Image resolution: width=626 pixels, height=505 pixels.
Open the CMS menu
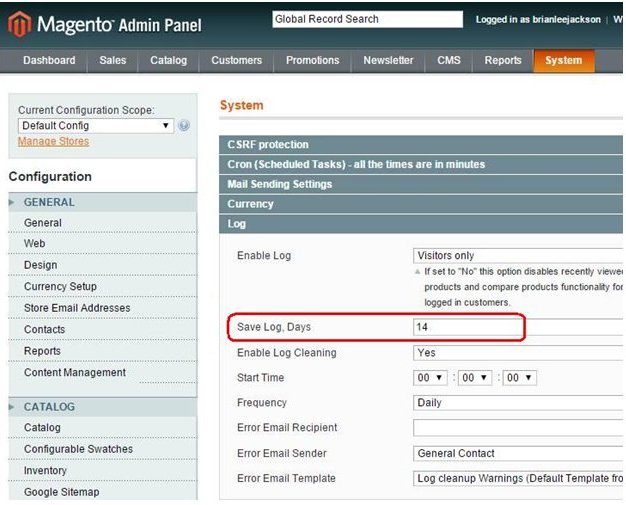click(449, 60)
